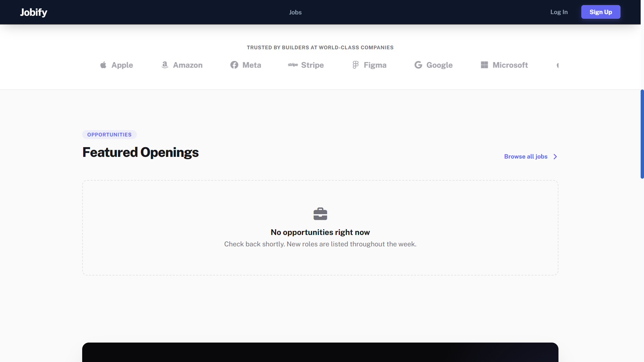This screenshot has height=362, width=644.
Task: Click the Google company name text
Action: [x=439, y=65]
